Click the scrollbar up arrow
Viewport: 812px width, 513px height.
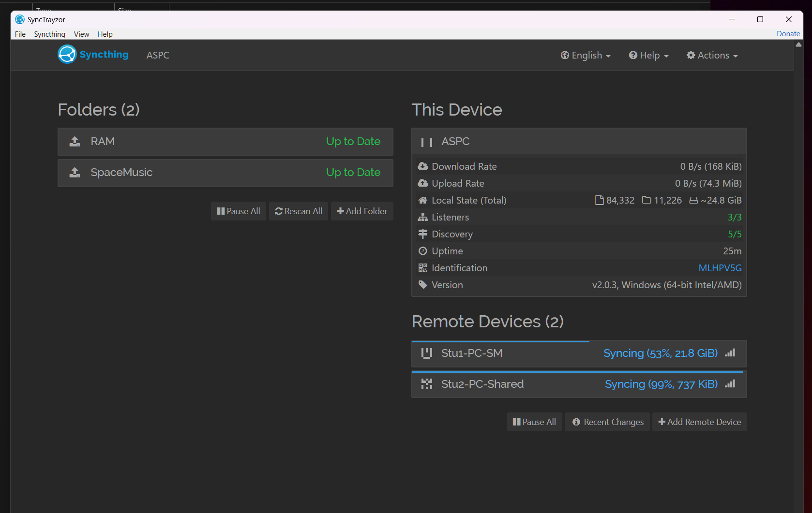click(798, 44)
